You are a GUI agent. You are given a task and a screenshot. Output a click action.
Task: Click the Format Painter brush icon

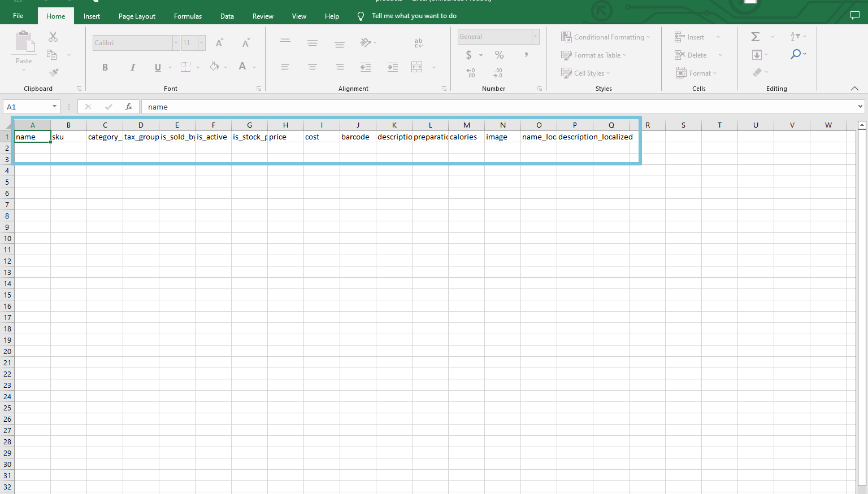pos(54,72)
